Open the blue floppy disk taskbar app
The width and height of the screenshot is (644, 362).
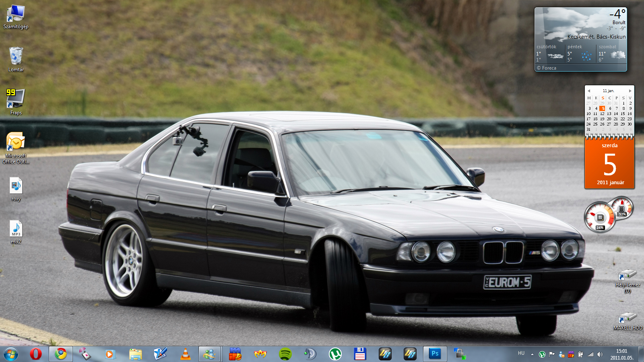(x=360, y=354)
